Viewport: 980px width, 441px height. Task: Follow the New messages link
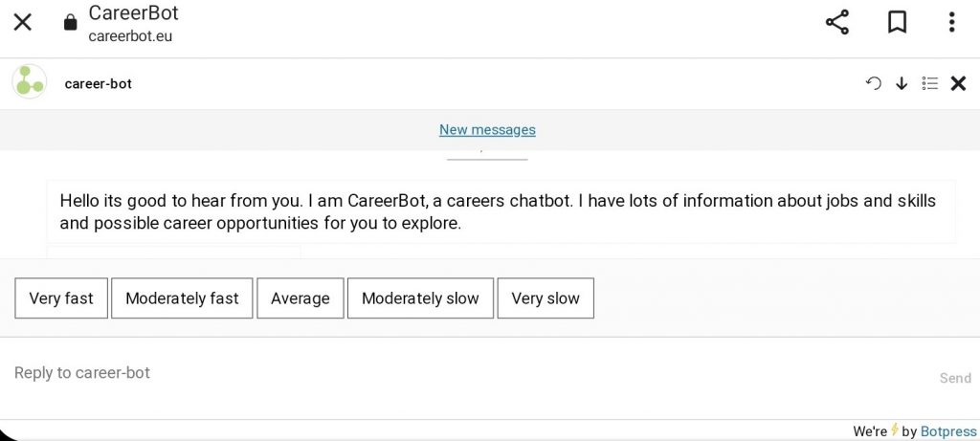(487, 129)
